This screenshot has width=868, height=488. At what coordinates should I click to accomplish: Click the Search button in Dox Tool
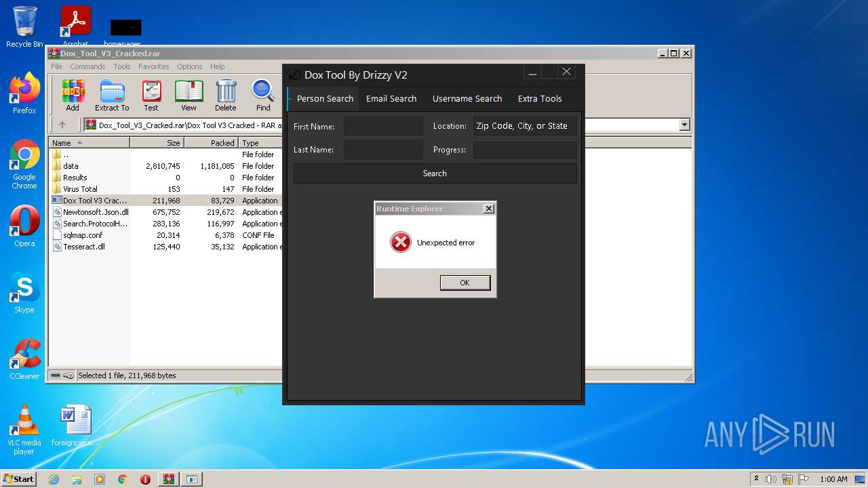tap(435, 174)
